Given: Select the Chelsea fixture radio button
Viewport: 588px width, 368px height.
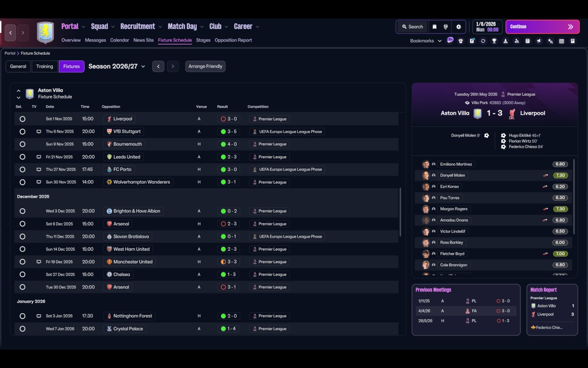Looking at the screenshot, I should pyautogui.click(x=23, y=275).
